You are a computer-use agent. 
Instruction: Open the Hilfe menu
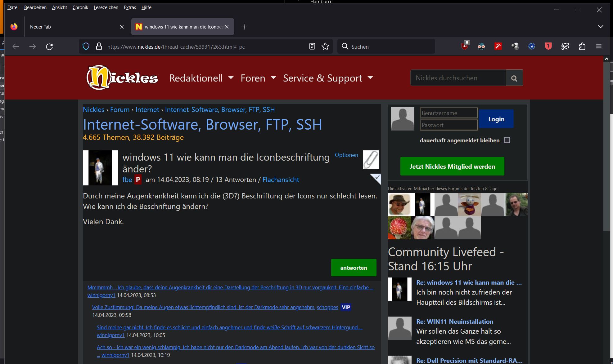(x=146, y=7)
